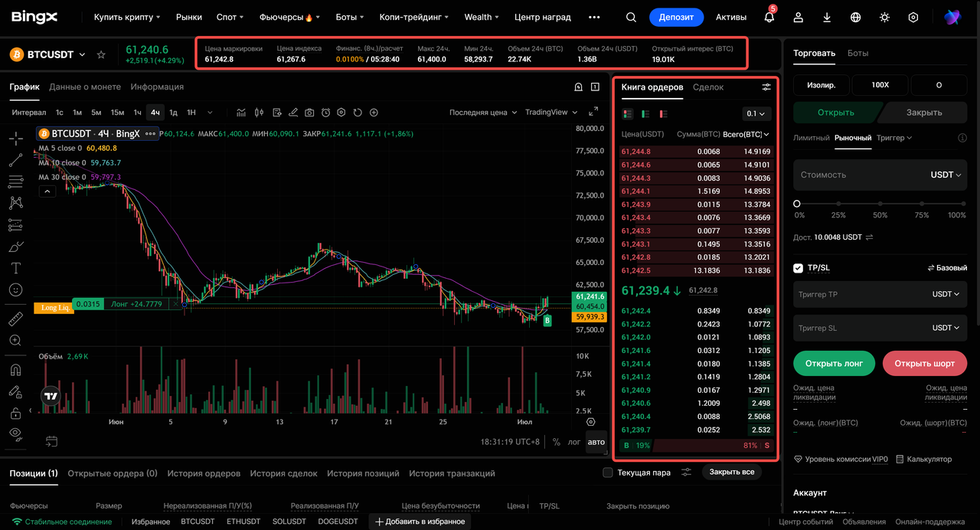Select the crosshair cursor drawing tool
This screenshot has width=980, height=530.
[x=15, y=139]
